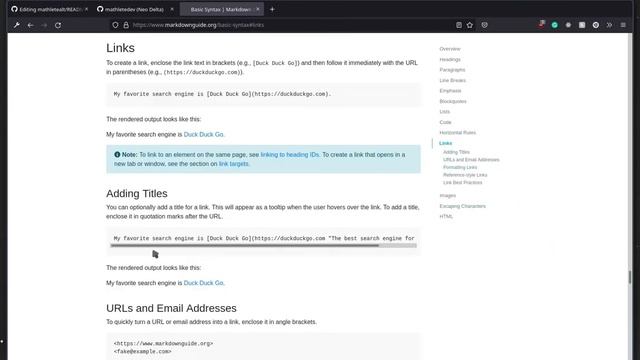640x360 pixels.
Task: Click the URLs and Email Addresses heading
Action: tap(171, 308)
